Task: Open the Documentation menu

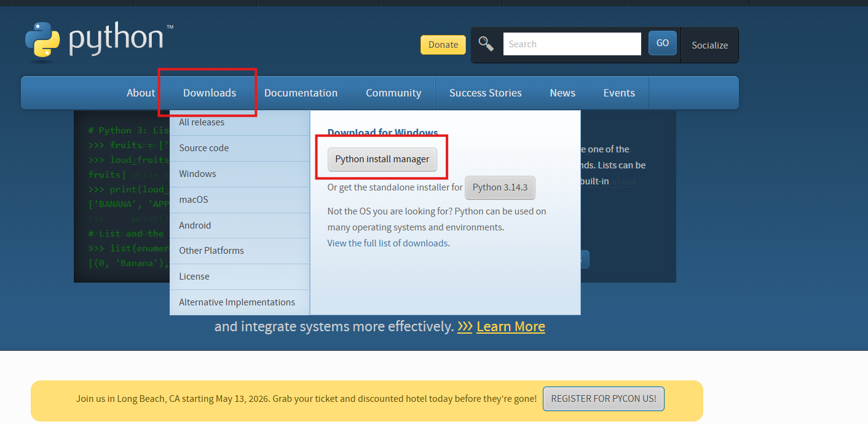Action: pyautogui.click(x=301, y=93)
